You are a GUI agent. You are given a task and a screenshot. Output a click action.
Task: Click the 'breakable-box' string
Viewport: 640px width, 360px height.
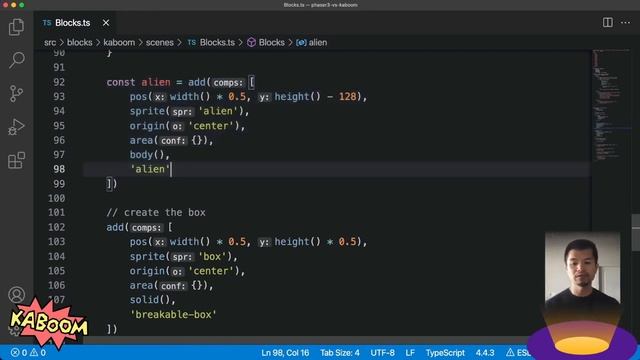coord(173,314)
